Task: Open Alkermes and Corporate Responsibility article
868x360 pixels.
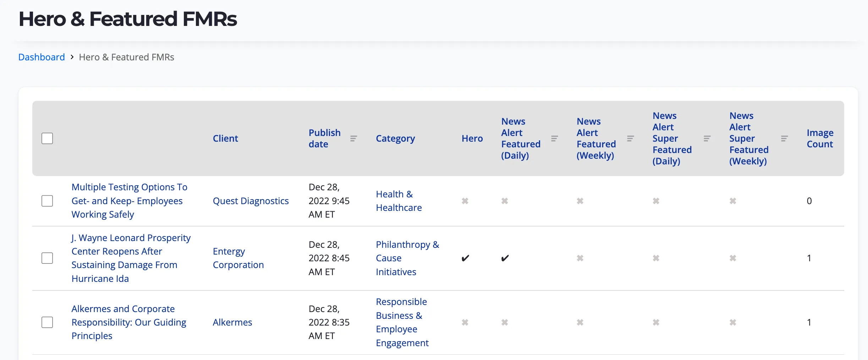Action: 129,322
